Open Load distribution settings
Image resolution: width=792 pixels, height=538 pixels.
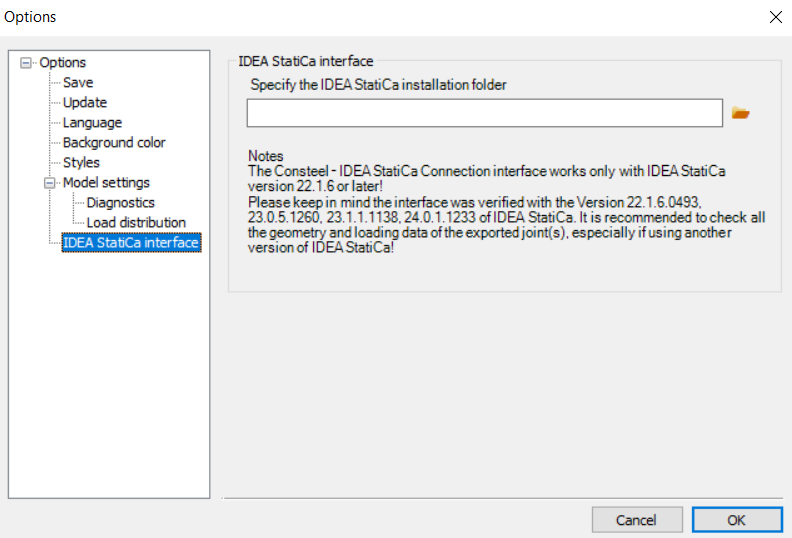[136, 223]
